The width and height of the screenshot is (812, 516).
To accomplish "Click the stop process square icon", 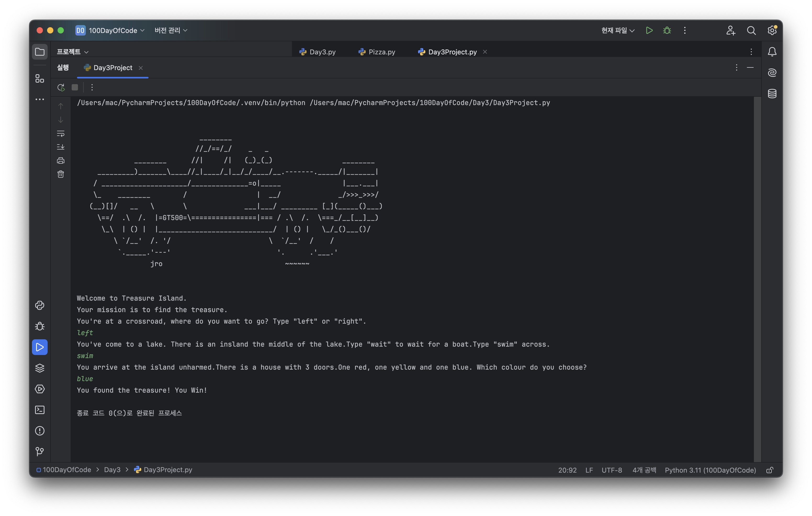I will click(x=75, y=88).
